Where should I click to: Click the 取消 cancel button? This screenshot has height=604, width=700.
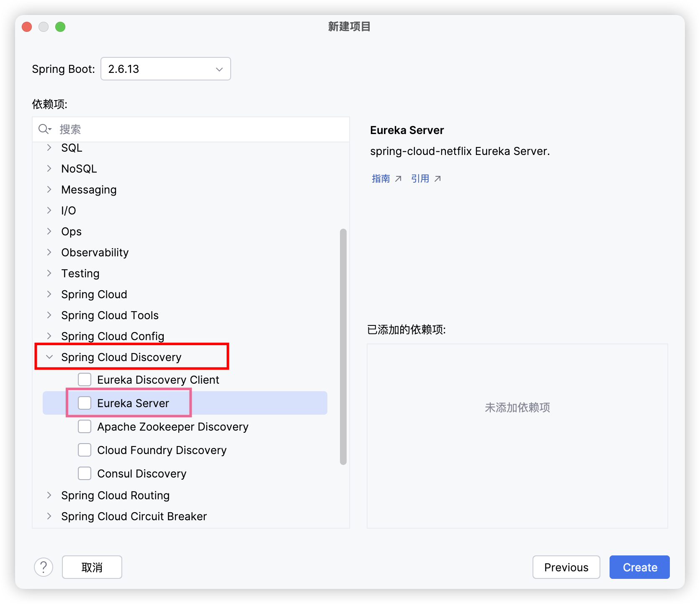(92, 567)
